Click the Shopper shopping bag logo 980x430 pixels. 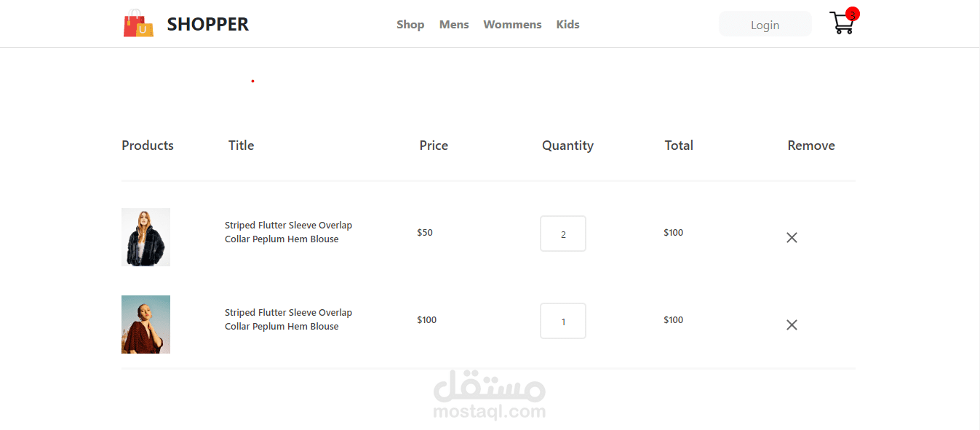click(138, 24)
